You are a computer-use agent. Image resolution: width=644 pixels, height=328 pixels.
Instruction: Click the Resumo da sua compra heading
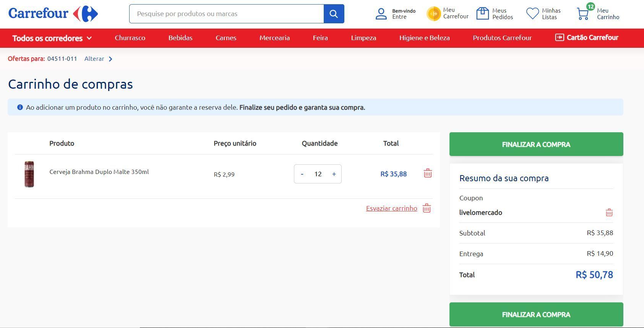504,178
